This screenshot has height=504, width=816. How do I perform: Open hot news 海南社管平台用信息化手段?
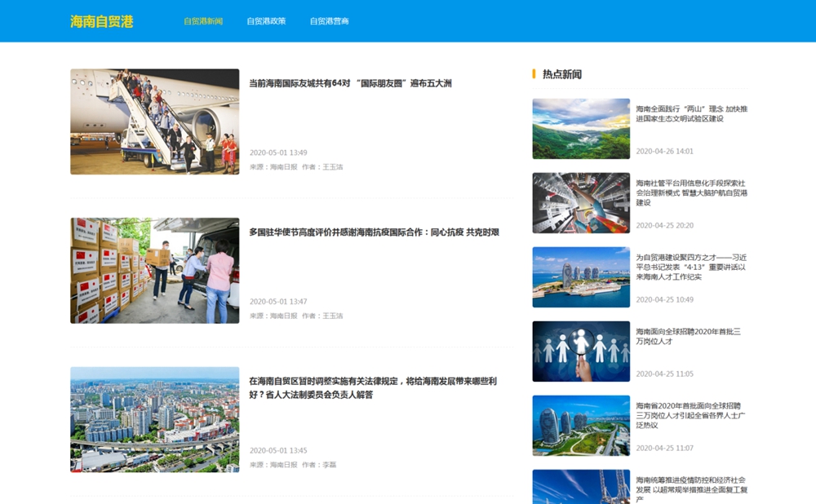click(692, 192)
